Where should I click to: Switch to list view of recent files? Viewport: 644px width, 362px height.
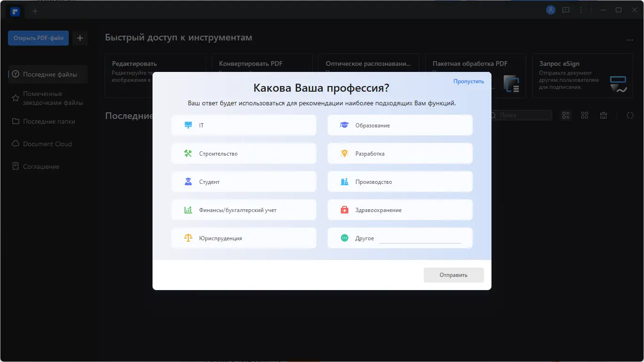click(x=566, y=115)
